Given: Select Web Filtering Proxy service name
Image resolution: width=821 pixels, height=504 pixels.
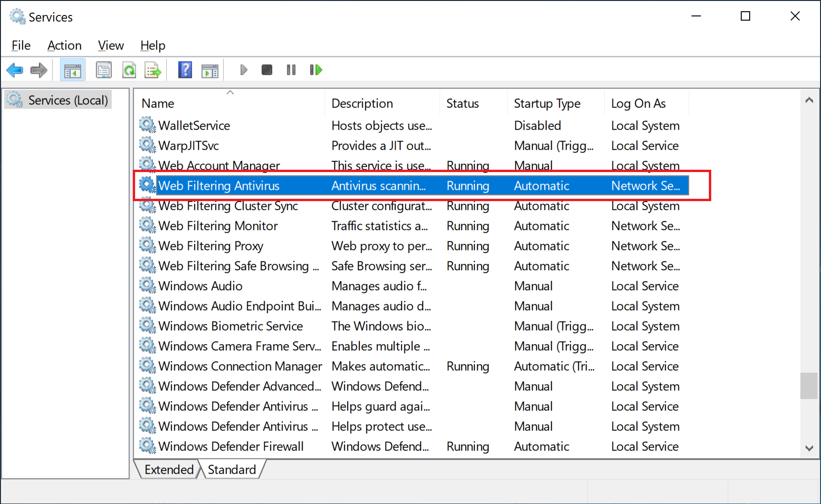Looking at the screenshot, I should tap(211, 246).
